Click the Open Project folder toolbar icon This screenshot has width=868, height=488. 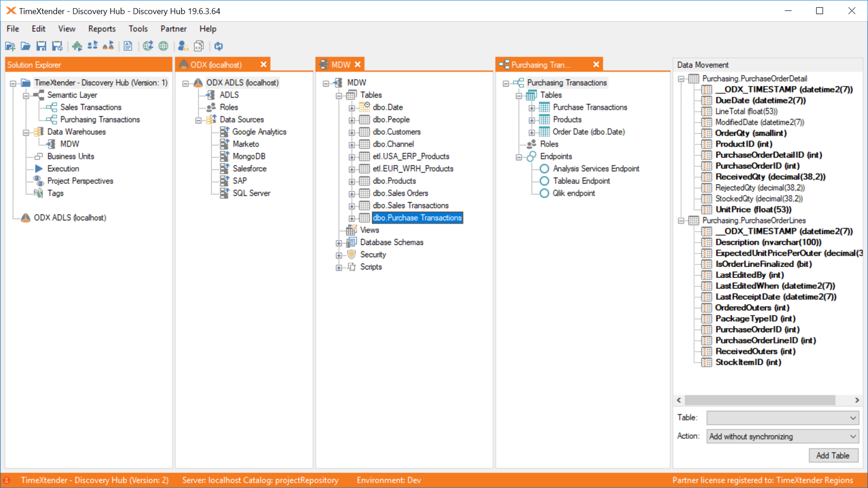[26, 46]
